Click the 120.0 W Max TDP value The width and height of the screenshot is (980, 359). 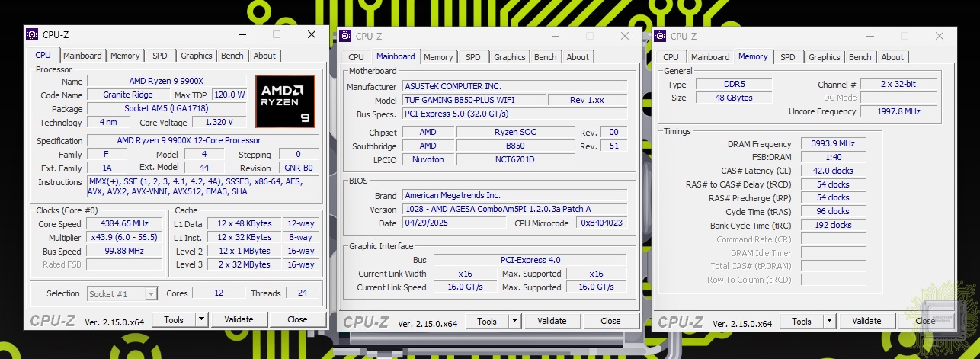pyautogui.click(x=229, y=95)
